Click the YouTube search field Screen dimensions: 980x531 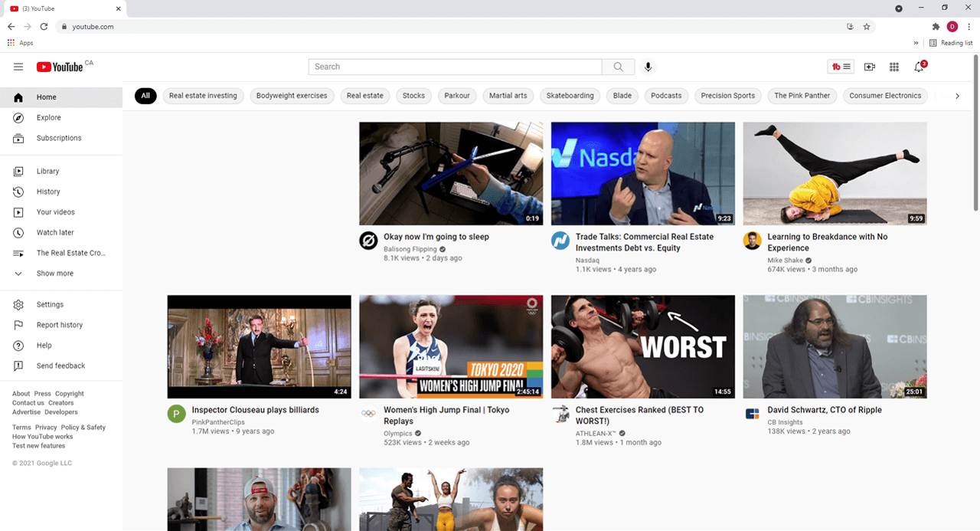click(x=456, y=67)
